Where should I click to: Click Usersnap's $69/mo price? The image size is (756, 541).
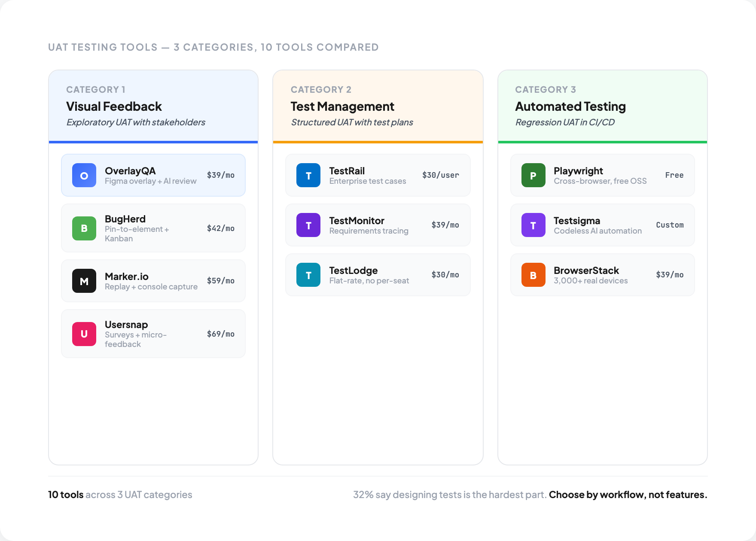click(221, 334)
